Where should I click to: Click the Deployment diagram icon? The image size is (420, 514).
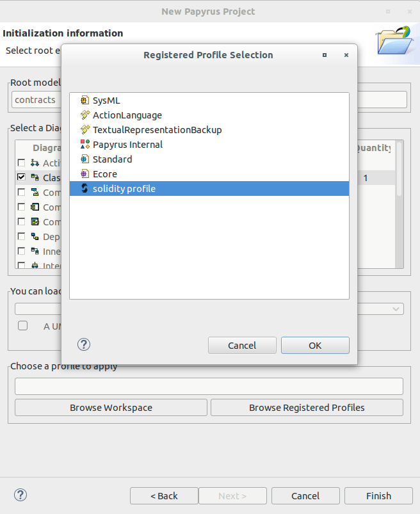point(35,236)
